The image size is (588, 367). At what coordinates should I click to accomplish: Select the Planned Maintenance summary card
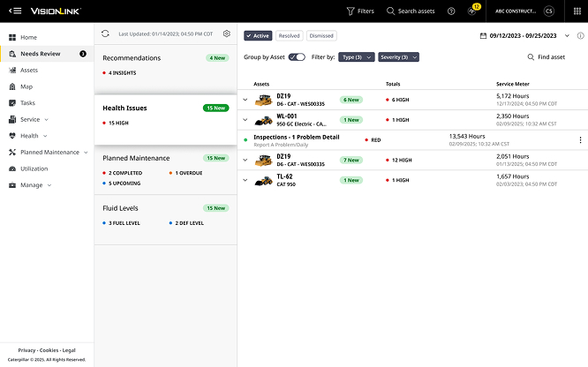(x=165, y=169)
